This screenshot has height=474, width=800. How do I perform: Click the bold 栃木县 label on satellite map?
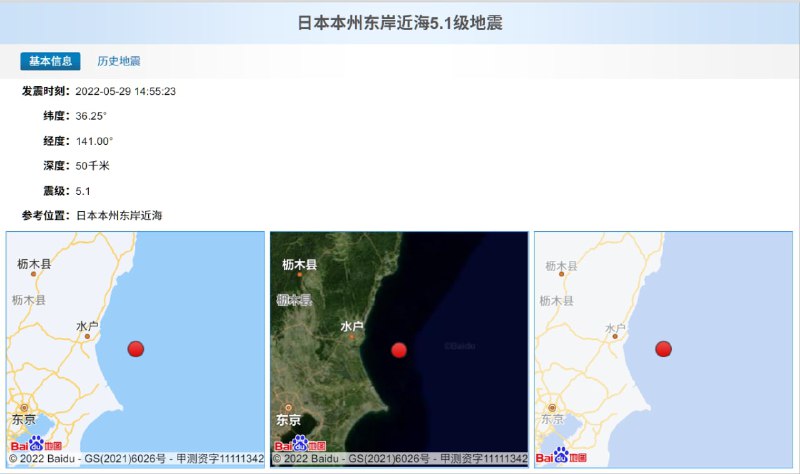click(299, 265)
